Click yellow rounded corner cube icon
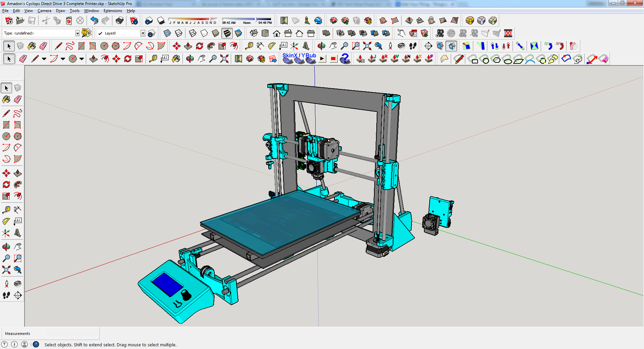Image resolution: width=644 pixels, height=349 pixels. coord(470,21)
